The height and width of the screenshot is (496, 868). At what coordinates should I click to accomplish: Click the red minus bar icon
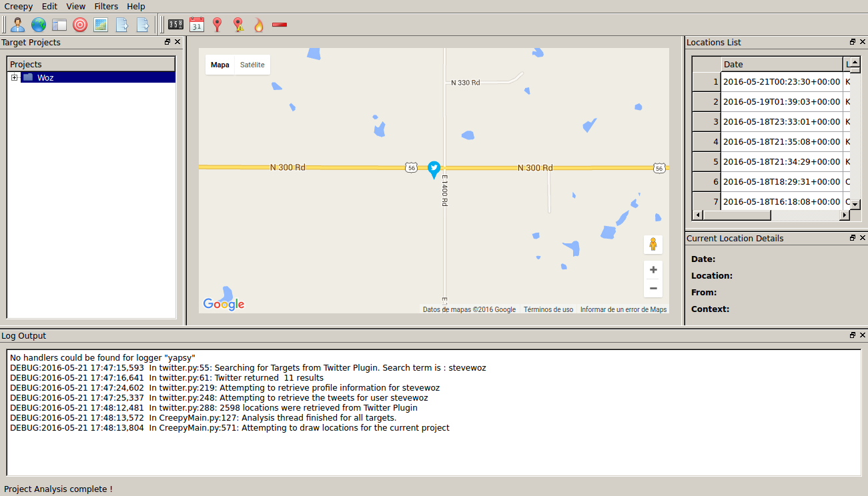click(x=280, y=25)
